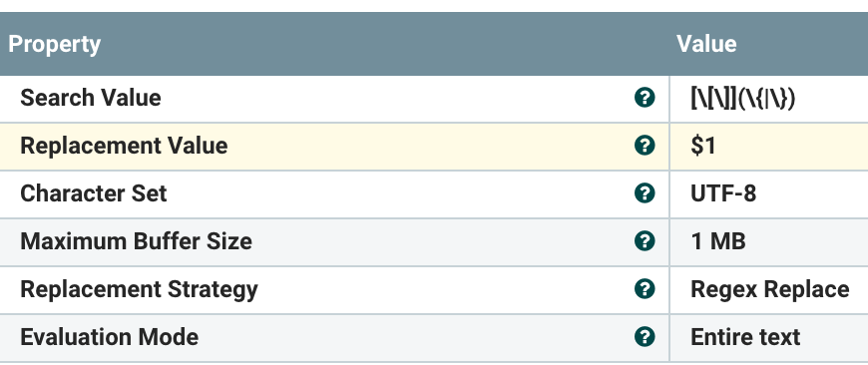868x365 pixels.
Task: Open Entire text evaluation mode dropdown
Action: [768, 337]
